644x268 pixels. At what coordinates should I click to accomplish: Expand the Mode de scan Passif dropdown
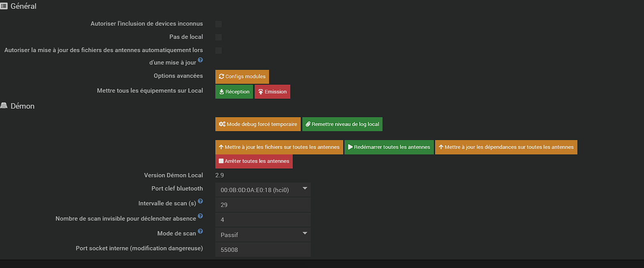[x=263, y=235]
